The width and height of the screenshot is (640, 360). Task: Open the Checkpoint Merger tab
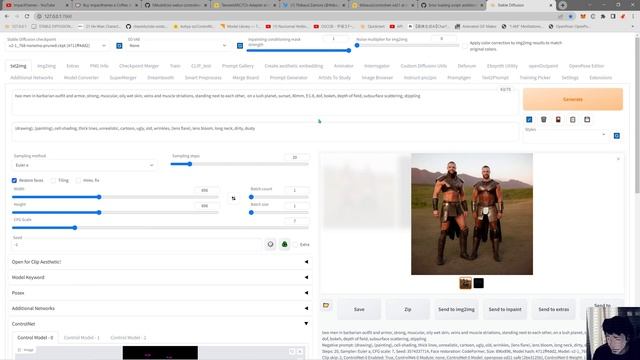pos(139,66)
